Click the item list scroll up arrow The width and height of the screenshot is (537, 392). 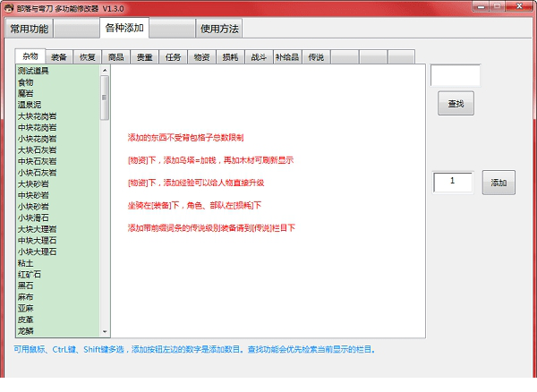pos(105,70)
